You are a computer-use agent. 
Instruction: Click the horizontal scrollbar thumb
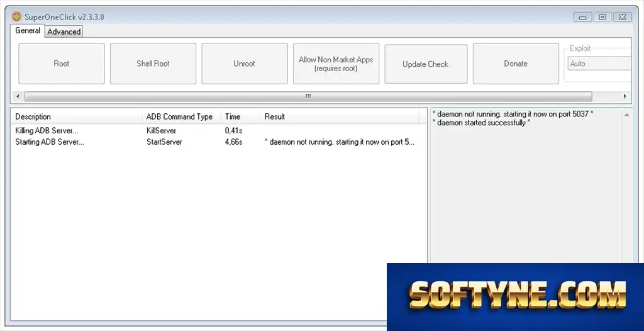coord(308,97)
